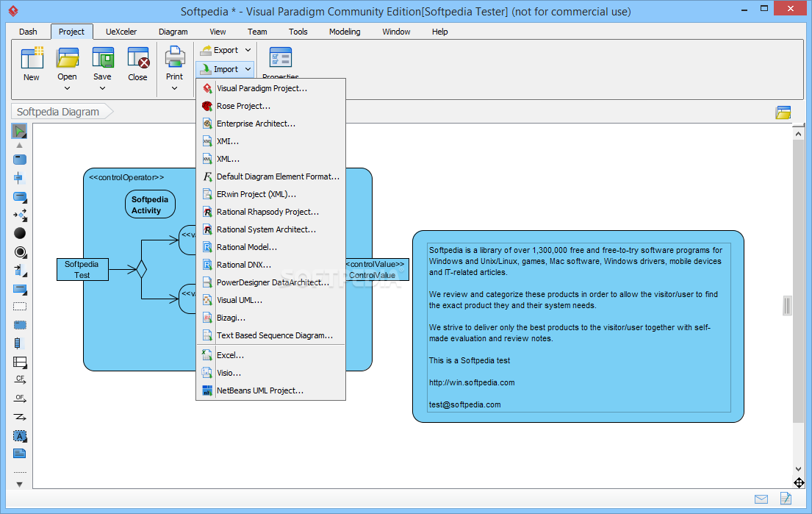Select Visio... import option
This screenshot has height=514, width=812.
271,373
